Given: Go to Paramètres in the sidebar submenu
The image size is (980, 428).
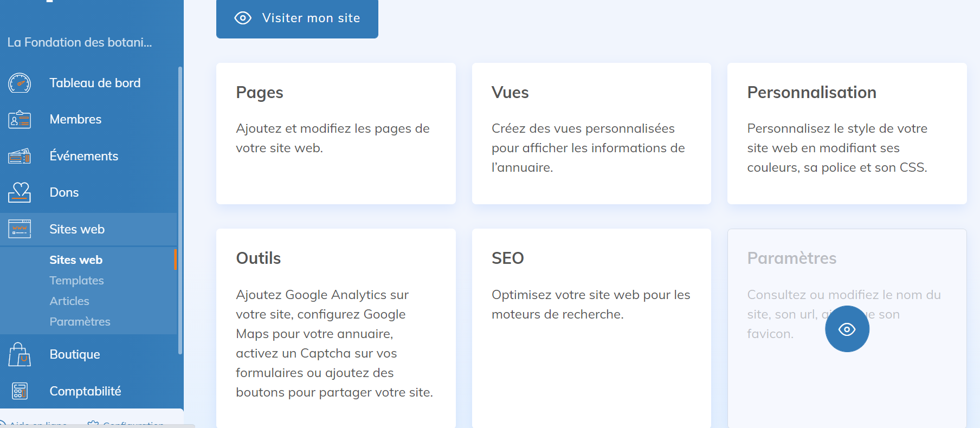Looking at the screenshot, I should 80,322.
